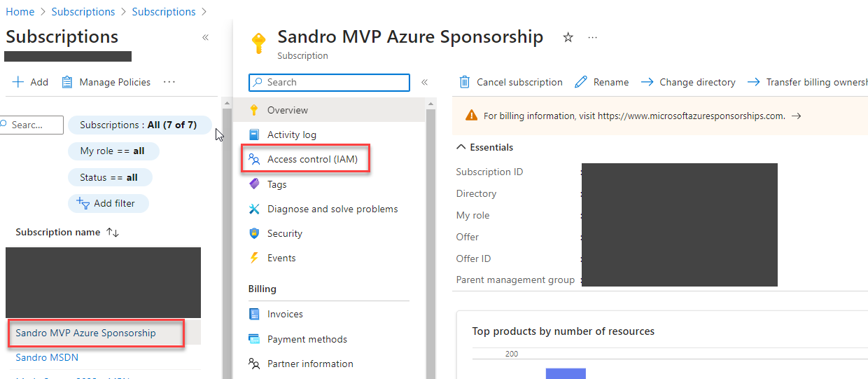Click the Rename pencil button
The image size is (868, 379).
click(x=602, y=82)
